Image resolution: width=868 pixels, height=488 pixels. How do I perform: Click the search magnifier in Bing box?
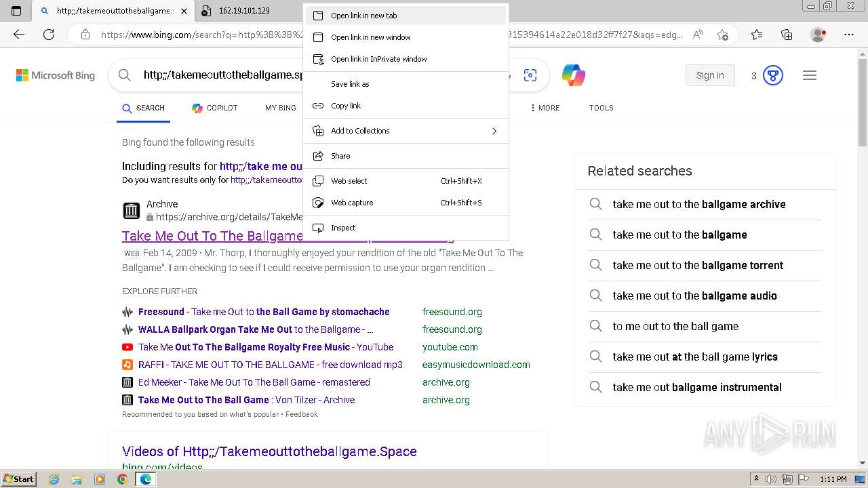pos(125,75)
